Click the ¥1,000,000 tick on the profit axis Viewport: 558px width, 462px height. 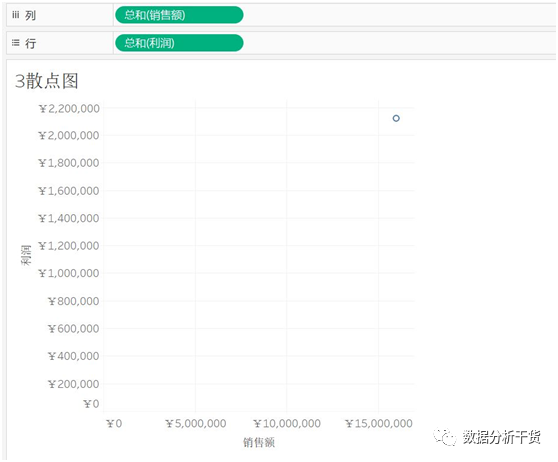[x=69, y=273]
